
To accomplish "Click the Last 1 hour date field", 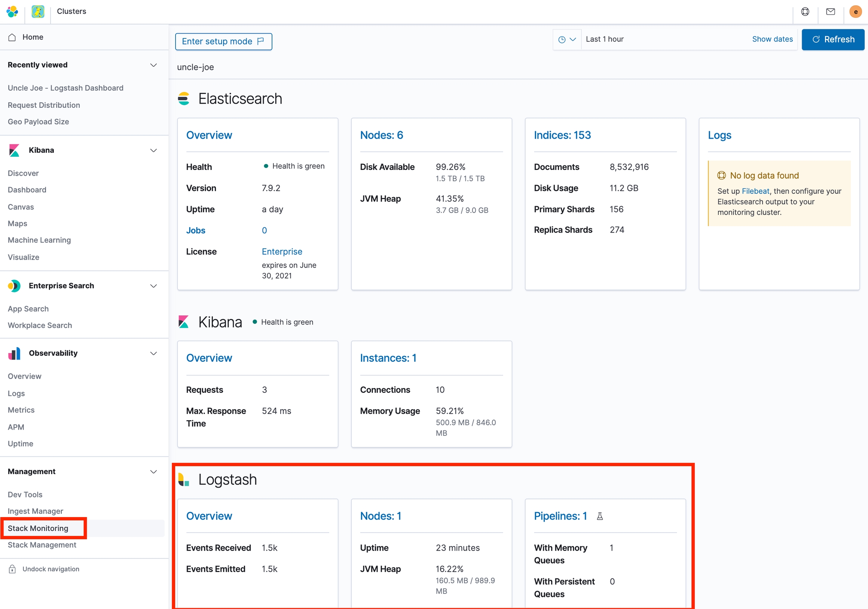I will tap(605, 39).
